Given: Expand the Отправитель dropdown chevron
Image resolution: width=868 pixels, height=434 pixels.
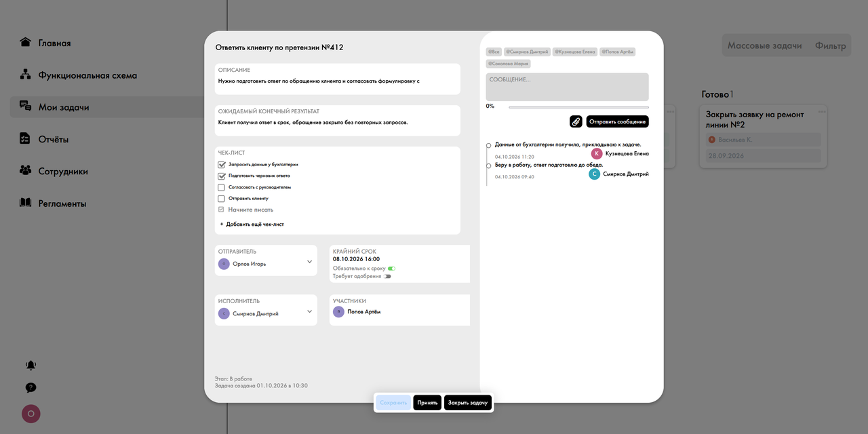Looking at the screenshot, I should point(309,262).
